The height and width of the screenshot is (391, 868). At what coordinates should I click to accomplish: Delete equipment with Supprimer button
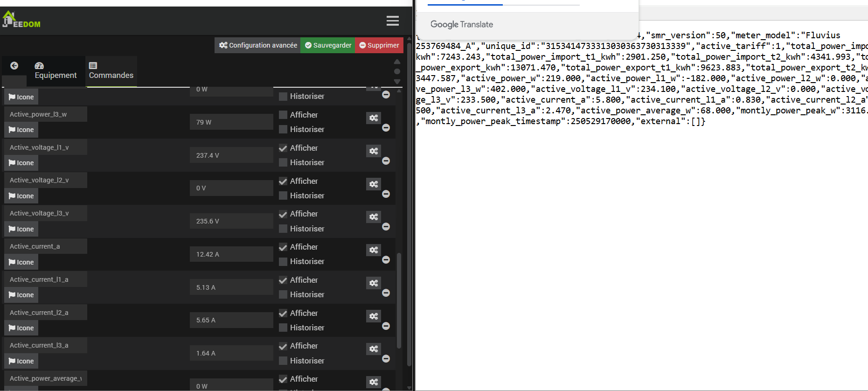click(379, 45)
